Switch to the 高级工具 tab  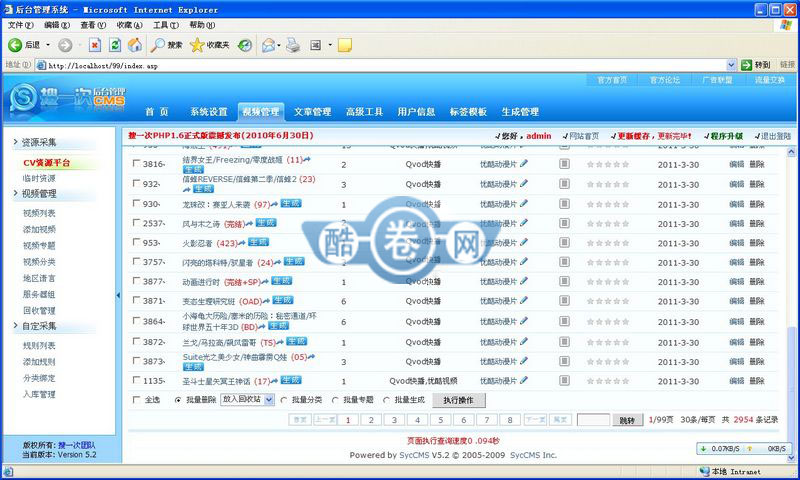[x=364, y=112]
